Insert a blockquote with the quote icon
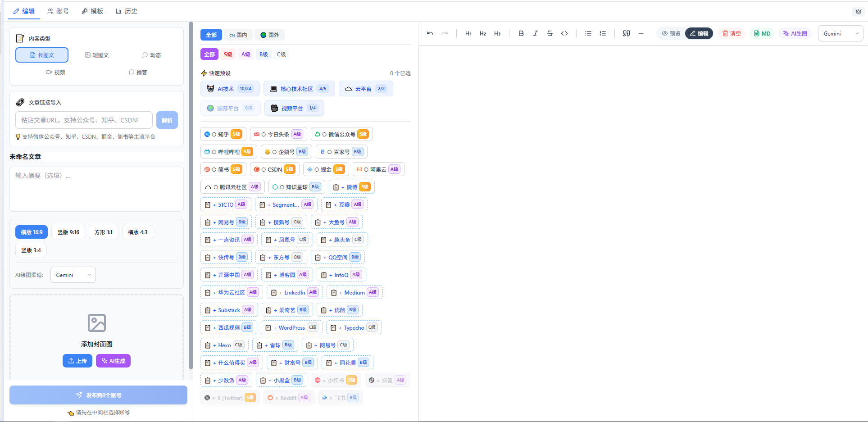The image size is (868, 422). (627, 33)
